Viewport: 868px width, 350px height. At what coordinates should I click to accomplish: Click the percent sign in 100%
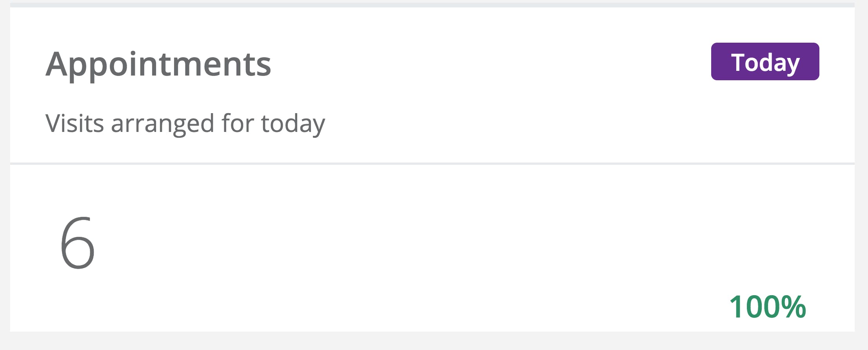[x=794, y=307]
